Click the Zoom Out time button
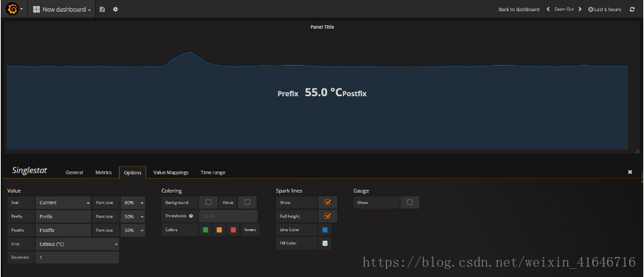 [564, 9]
